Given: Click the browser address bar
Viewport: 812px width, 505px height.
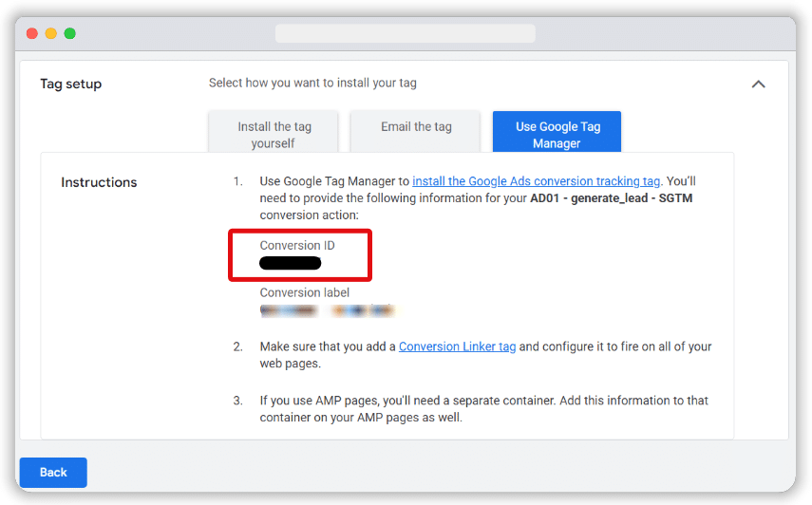Looking at the screenshot, I should pyautogui.click(x=406, y=33).
